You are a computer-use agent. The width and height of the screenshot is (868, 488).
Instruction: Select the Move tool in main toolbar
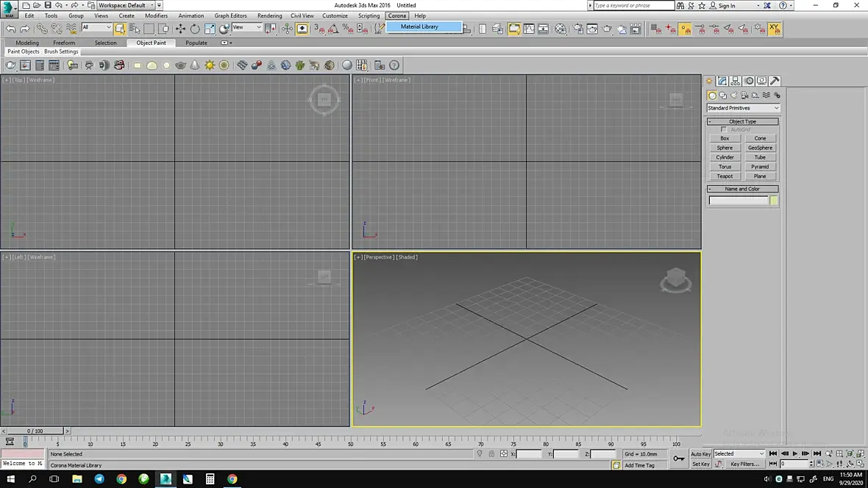pos(180,29)
